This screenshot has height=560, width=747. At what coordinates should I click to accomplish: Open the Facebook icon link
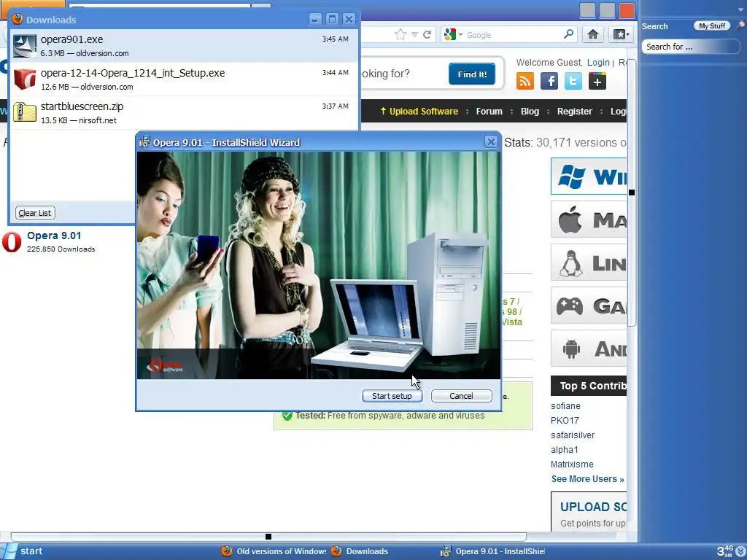[549, 81]
